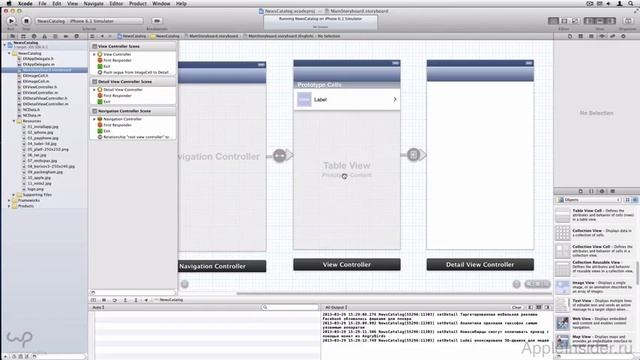Click the Objects library filter dropdown
This screenshot has height=360, width=640.
click(589, 200)
